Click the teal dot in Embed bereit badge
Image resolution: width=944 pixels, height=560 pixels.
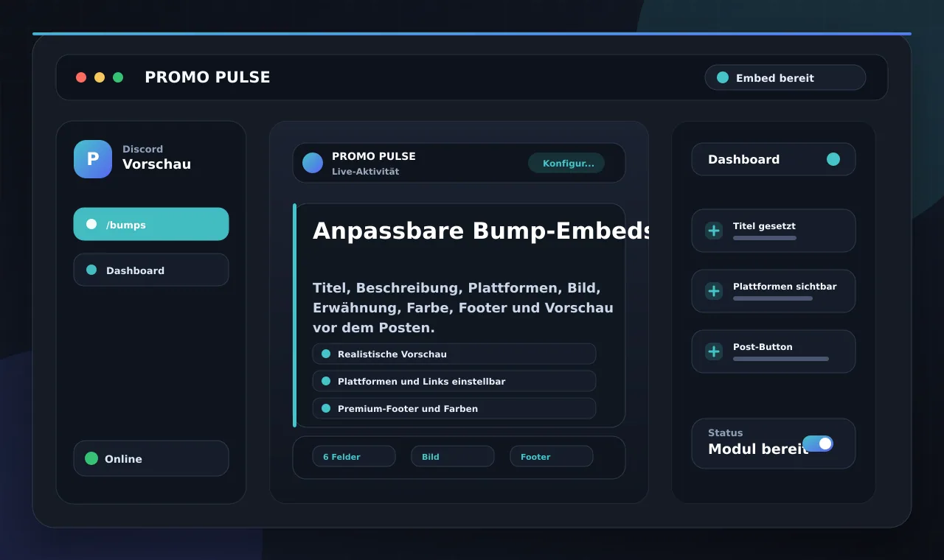click(x=723, y=77)
